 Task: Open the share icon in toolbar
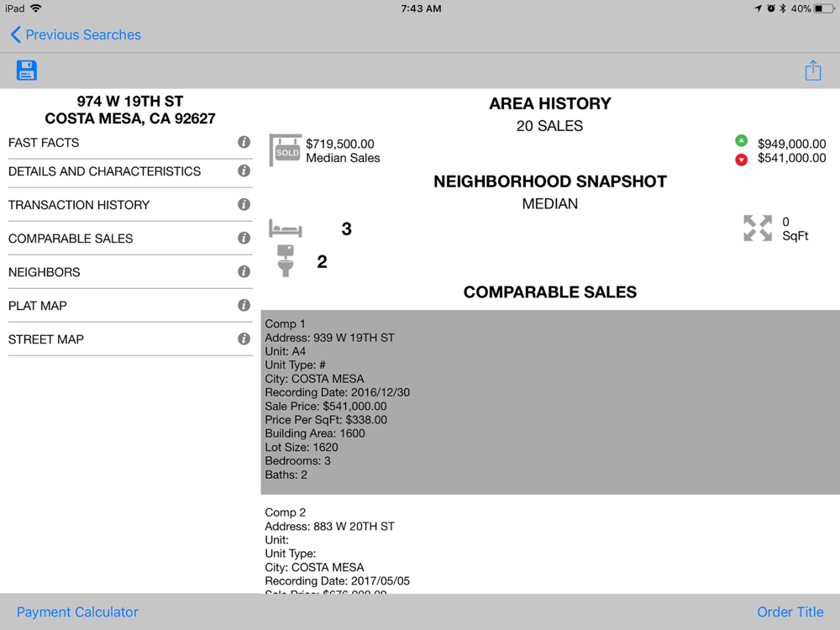812,71
